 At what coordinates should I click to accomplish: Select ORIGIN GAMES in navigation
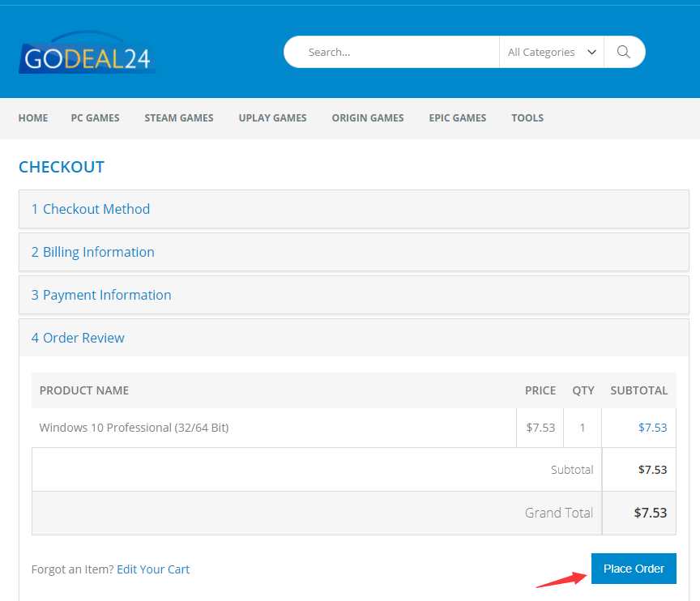tap(368, 117)
